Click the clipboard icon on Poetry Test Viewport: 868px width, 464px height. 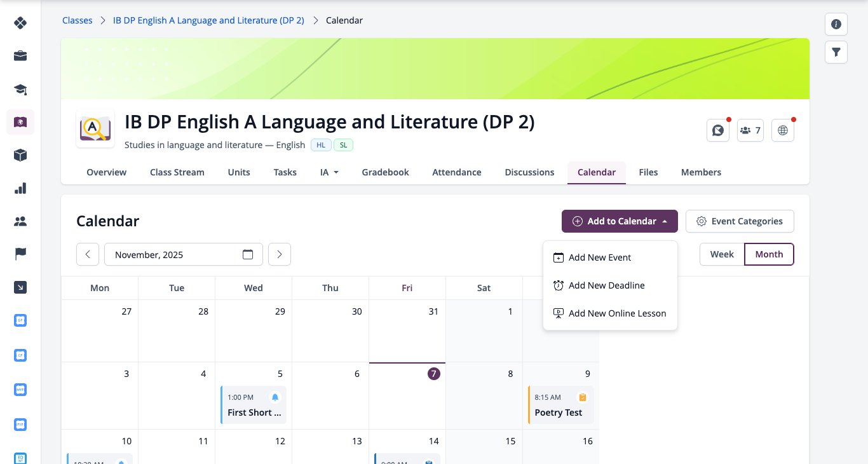point(583,397)
